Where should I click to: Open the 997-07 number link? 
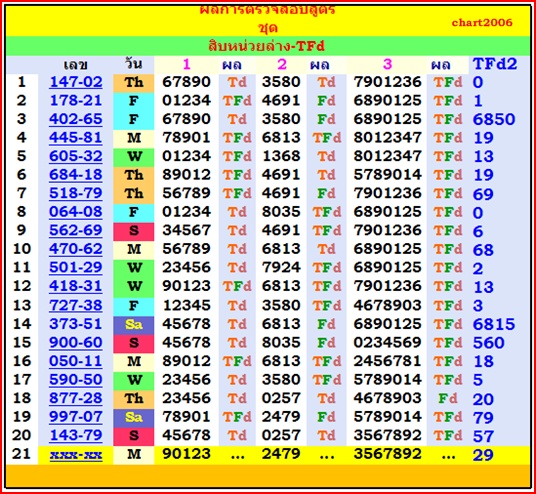[76, 417]
